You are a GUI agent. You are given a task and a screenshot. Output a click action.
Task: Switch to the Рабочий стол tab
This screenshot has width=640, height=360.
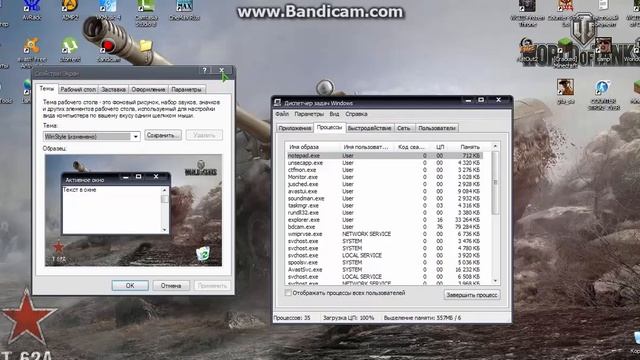point(78,89)
